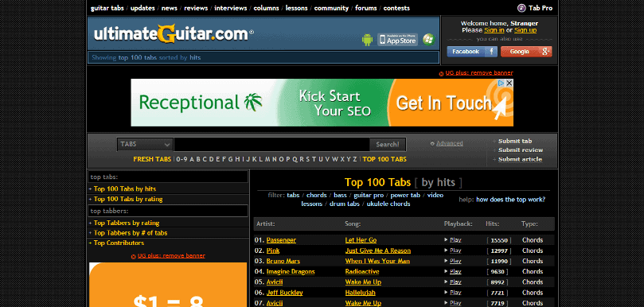Filter top list by power tab
Image resolution: width=644 pixels, height=307 pixels.
pyautogui.click(x=405, y=196)
